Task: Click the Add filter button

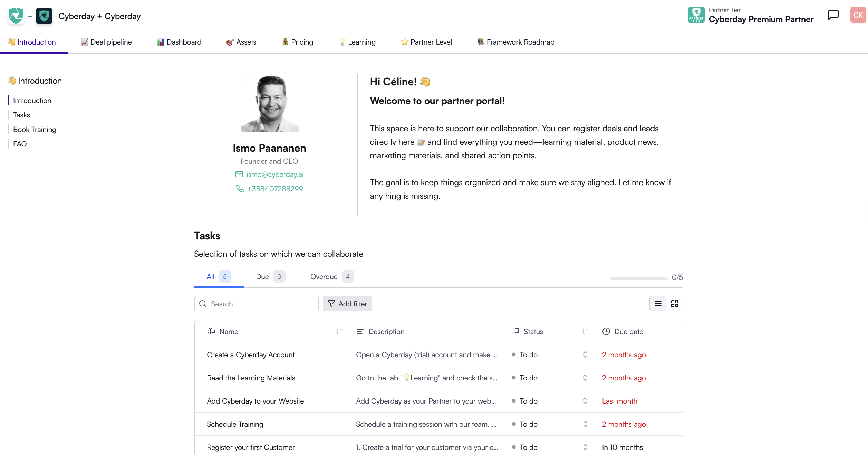Action: click(347, 304)
